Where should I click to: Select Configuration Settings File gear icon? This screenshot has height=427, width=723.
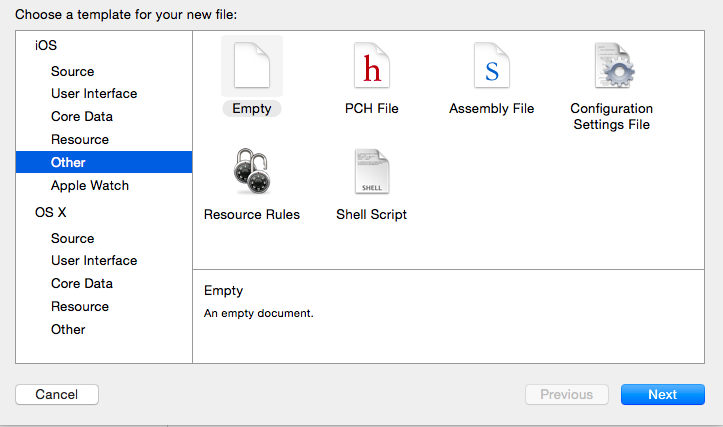pyautogui.click(x=614, y=65)
